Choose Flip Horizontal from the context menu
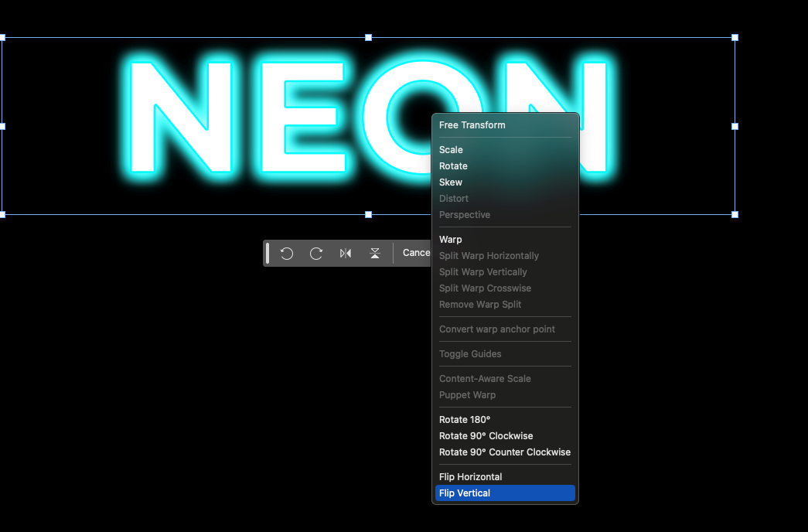 coord(505,477)
